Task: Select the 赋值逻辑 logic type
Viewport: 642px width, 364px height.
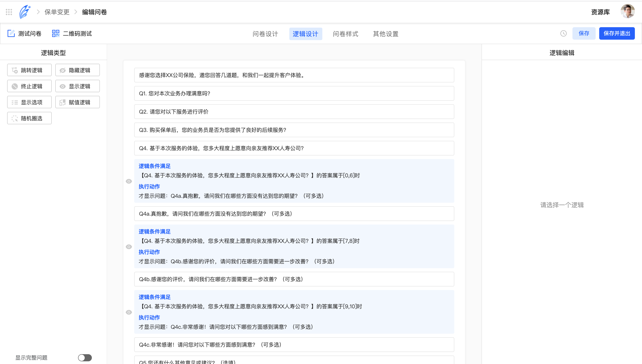Action: (78, 102)
